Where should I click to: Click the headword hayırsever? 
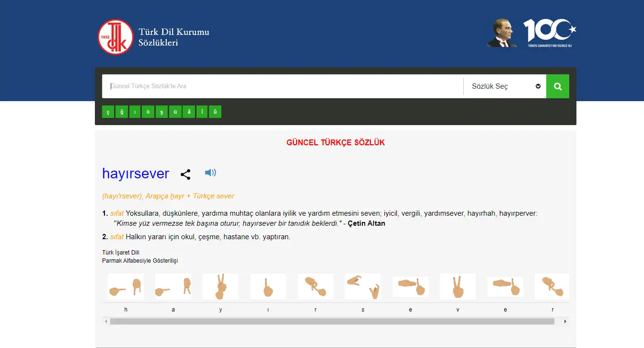136,174
